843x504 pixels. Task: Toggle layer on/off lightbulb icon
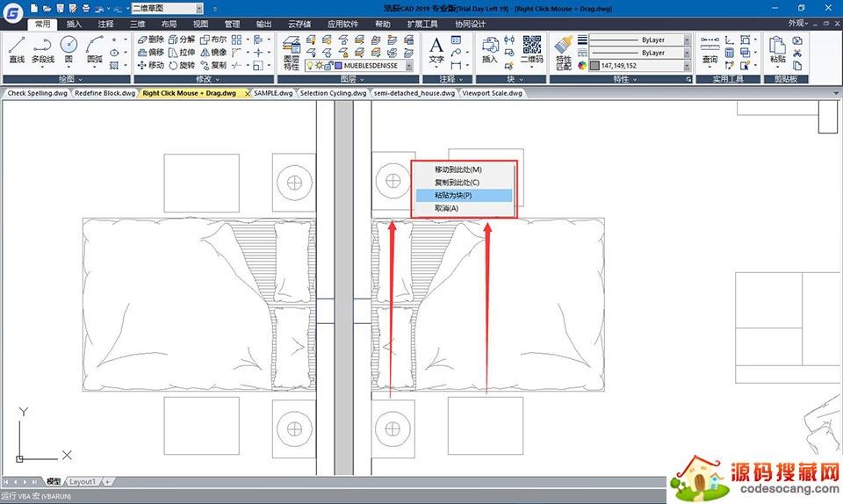pyautogui.click(x=309, y=66)
